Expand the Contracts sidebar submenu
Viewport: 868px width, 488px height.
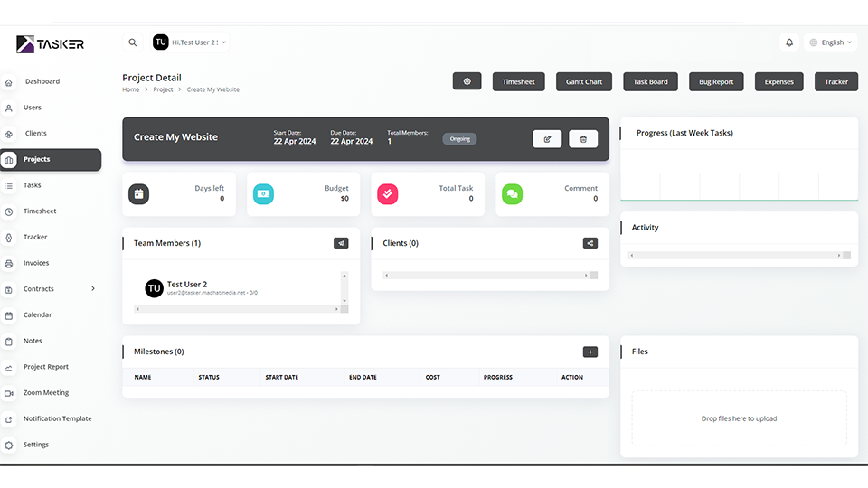pos(93,289)
